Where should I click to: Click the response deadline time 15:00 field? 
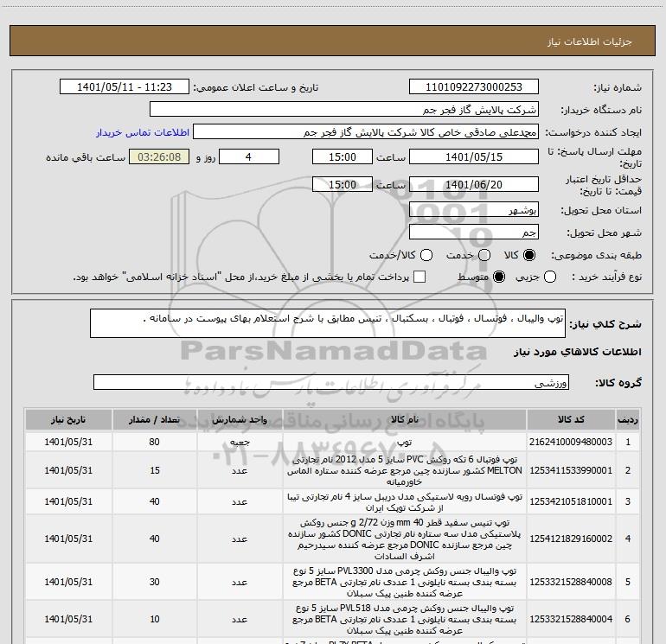343,156
